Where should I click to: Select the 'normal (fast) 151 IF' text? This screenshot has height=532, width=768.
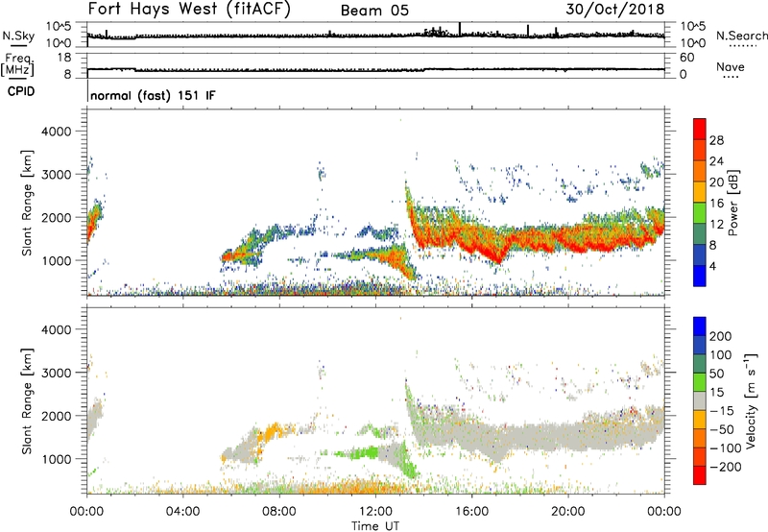coord(153,95)
